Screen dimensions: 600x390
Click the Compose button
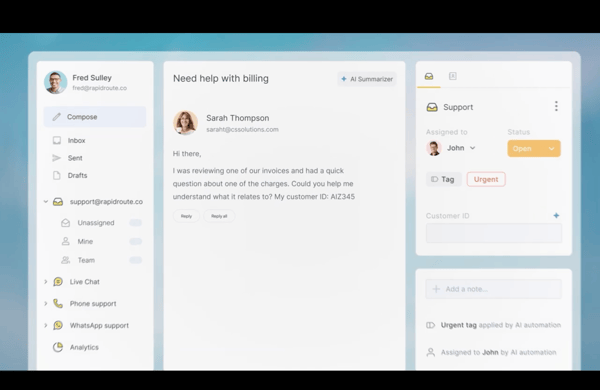tap(95, 117)
